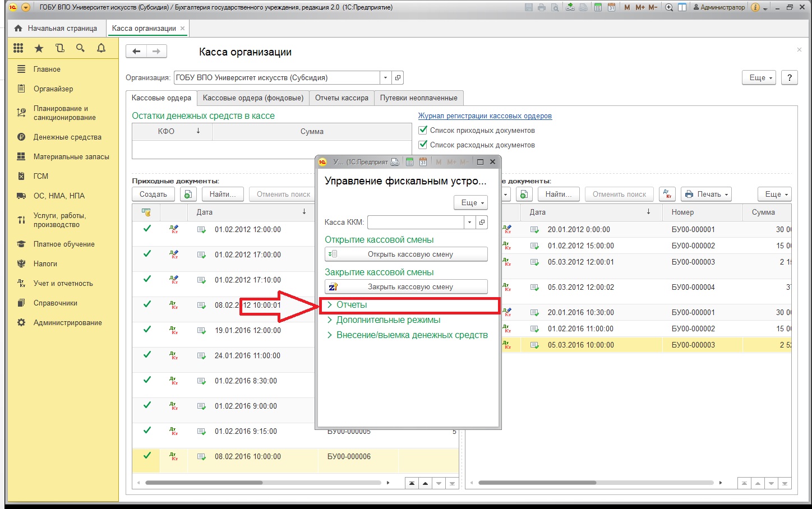Open Материальные запасы section in sidebar

[x=71, y=156]
